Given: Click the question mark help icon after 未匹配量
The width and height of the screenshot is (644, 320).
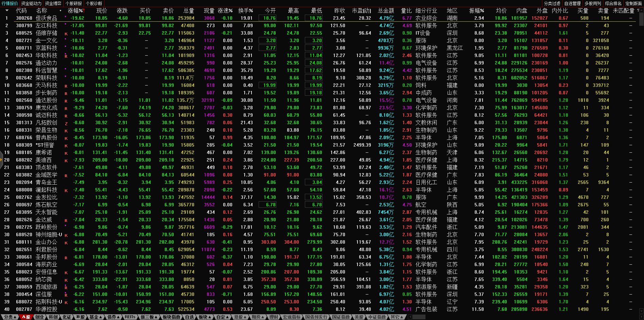Looking at the screenshot, I should click(638, 11).
